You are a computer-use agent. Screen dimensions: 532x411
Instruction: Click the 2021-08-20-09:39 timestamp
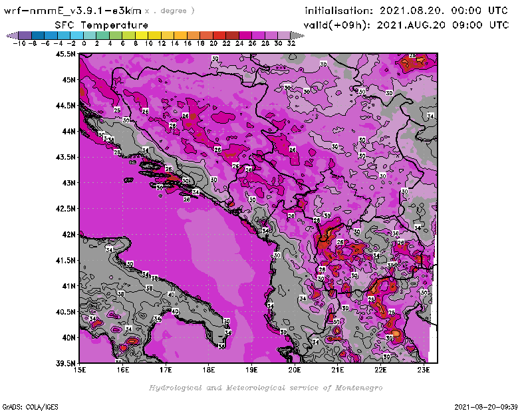[486, 407]
